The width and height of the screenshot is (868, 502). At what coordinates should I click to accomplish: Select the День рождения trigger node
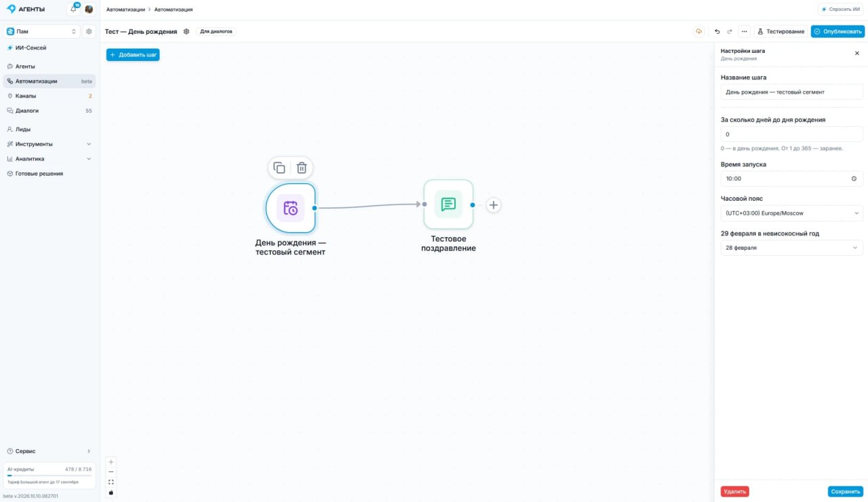290,208
